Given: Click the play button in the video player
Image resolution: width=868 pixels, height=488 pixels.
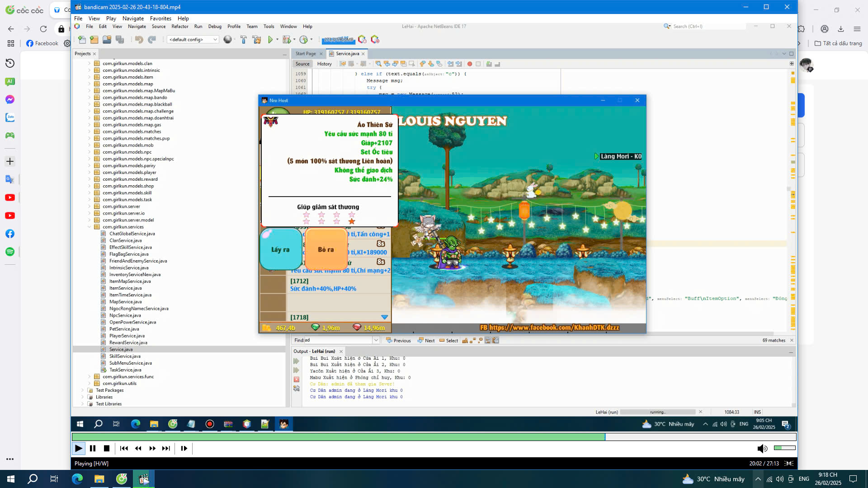Looking at the screenshot, I should click(x=79, y=448).
